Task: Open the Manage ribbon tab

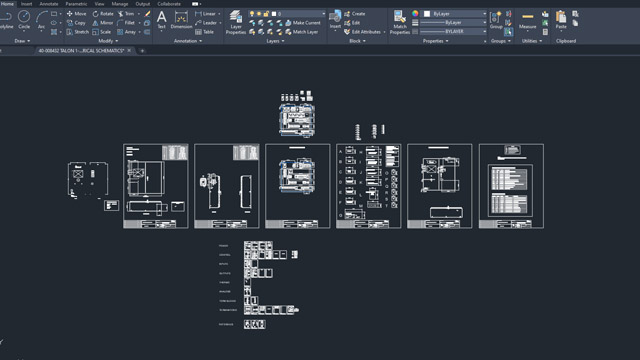Action: [120, 4]
